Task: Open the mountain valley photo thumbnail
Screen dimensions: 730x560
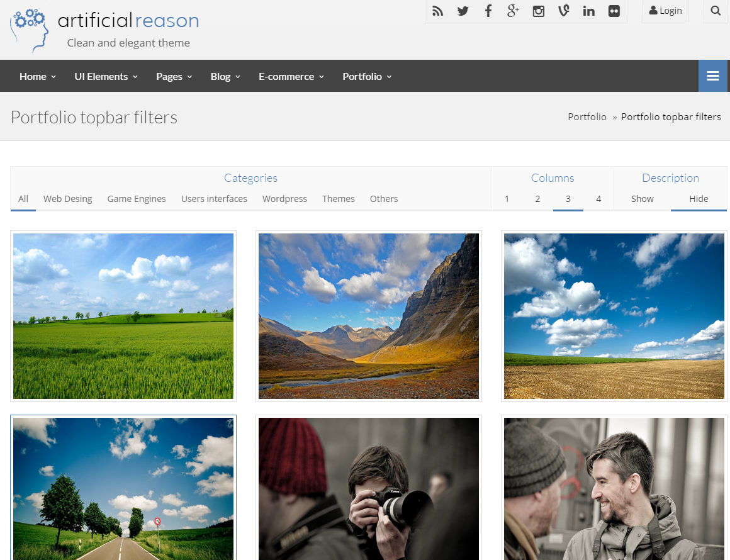Action: 369,316
